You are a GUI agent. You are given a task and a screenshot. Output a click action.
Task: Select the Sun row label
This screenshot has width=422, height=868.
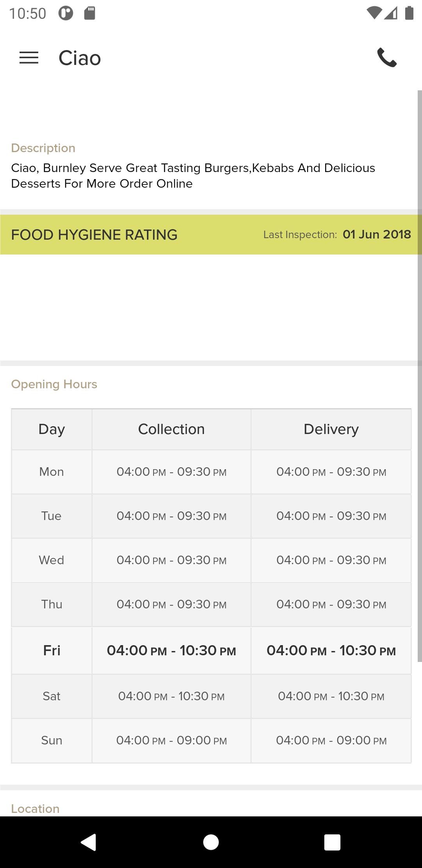52,741
